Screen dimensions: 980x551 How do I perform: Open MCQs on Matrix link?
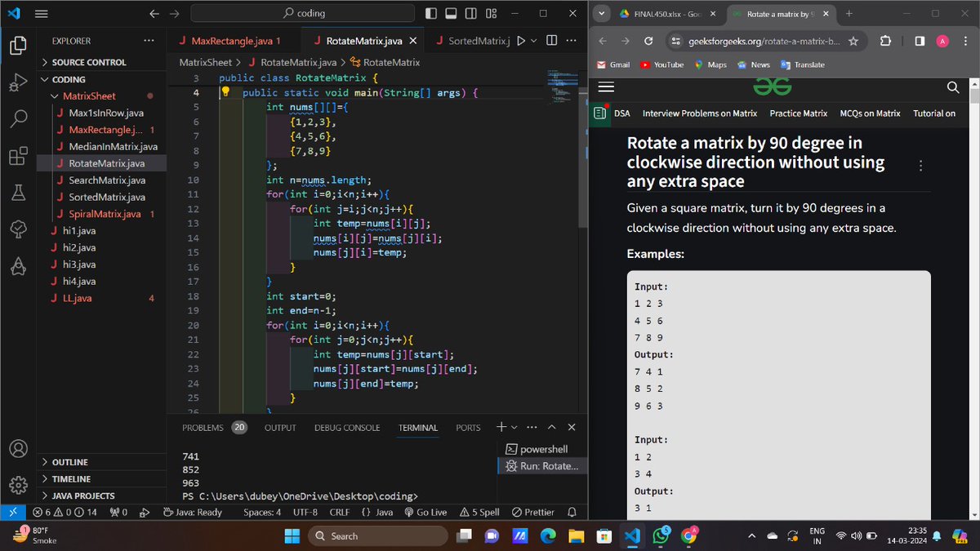coord(870,113)
